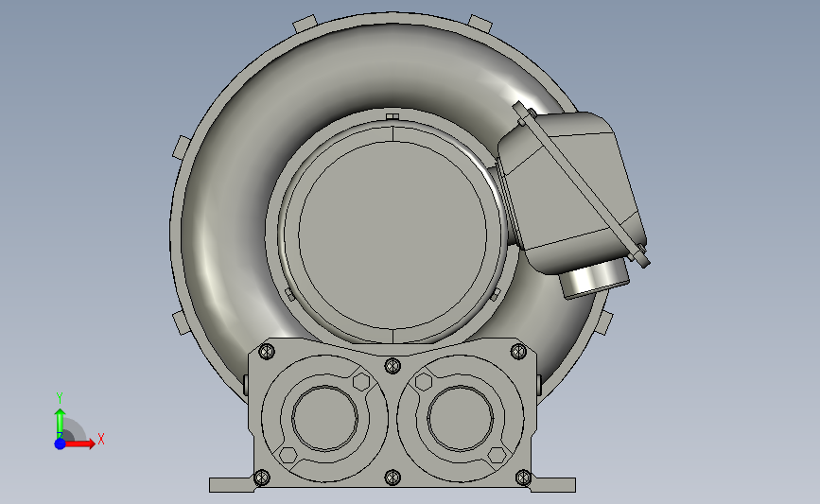Select the large round center motor cover
This screenshot has width=820, height=504.
pyautogui.click(x=393, y=235)
